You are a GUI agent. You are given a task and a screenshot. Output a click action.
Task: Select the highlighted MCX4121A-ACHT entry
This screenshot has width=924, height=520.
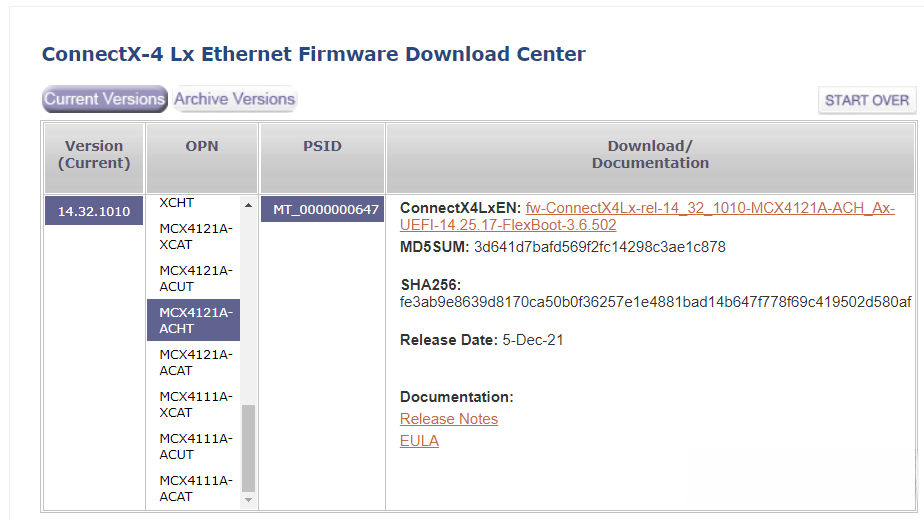(x=193, y=320)
